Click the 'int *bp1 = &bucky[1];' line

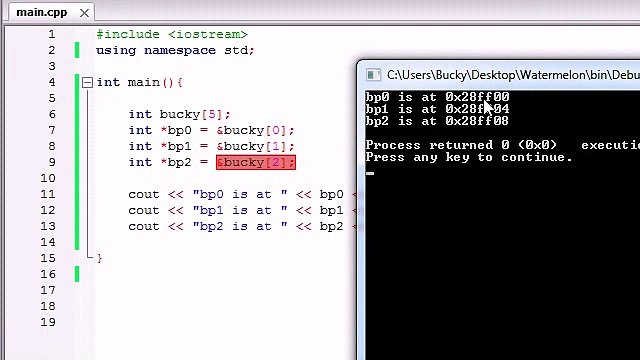coord(211,147)
